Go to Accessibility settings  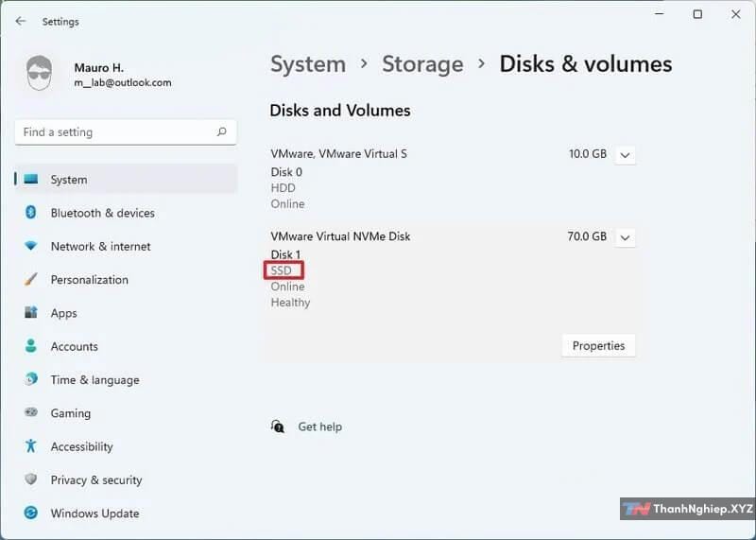click(x=126, y=445)
